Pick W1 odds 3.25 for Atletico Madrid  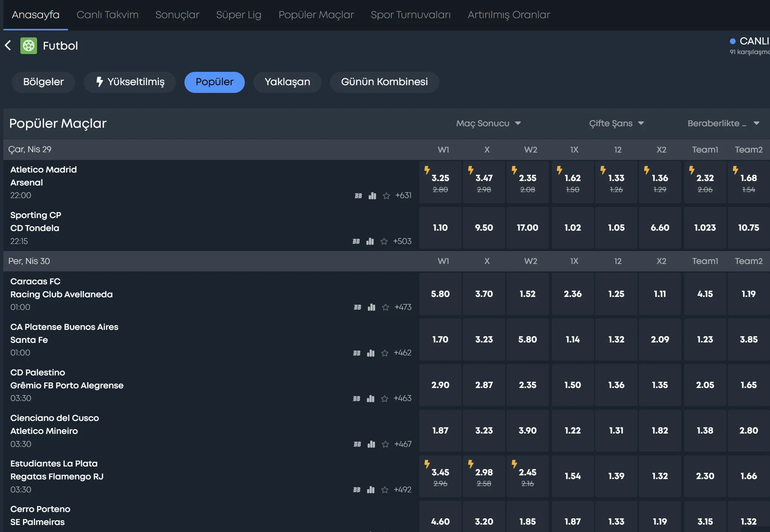click(x=440, y=182)
